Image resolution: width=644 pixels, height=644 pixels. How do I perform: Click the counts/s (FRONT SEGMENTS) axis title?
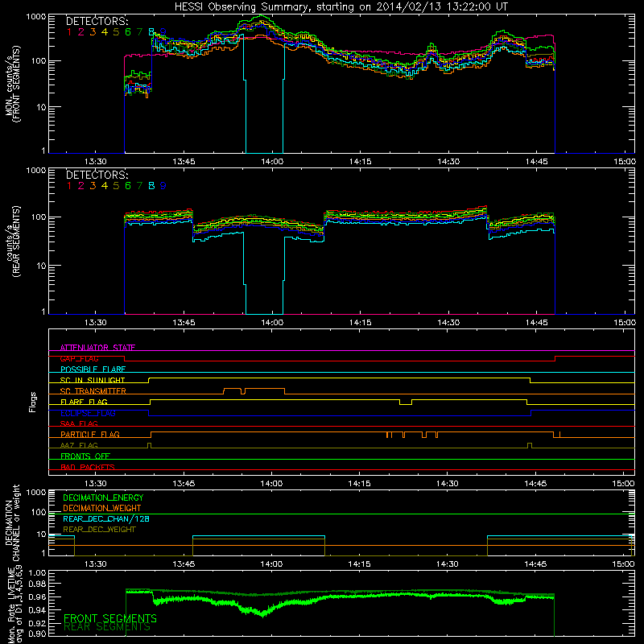[x=13, y=85]
